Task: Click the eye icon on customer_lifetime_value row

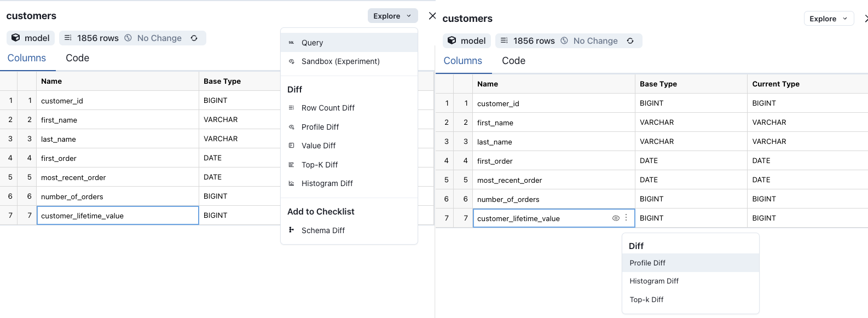Action: coord(616,218)
